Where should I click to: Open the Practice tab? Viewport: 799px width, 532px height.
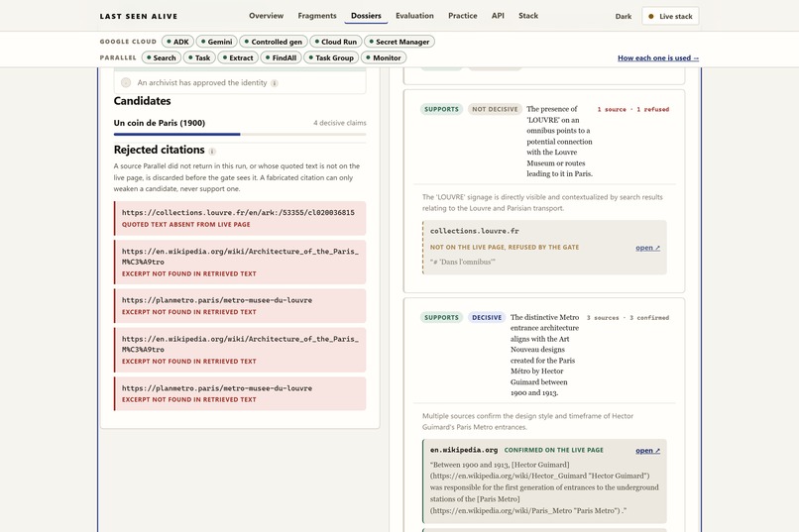coord(463,16)
